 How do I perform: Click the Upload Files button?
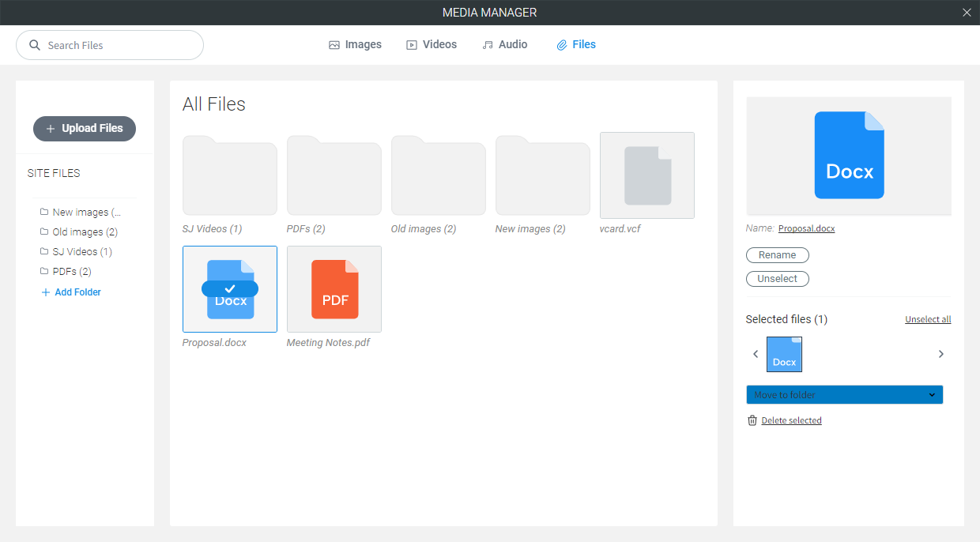point(85,128)
